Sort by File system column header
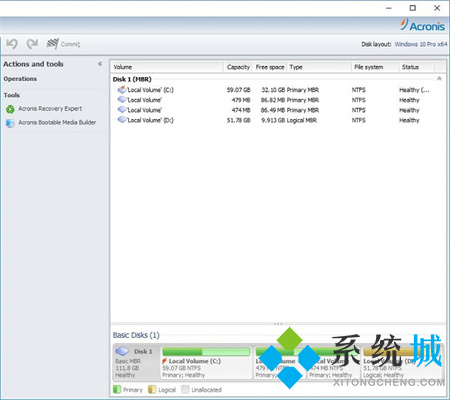The width and height of the screenshot is (450, 400). coord(375,67)
